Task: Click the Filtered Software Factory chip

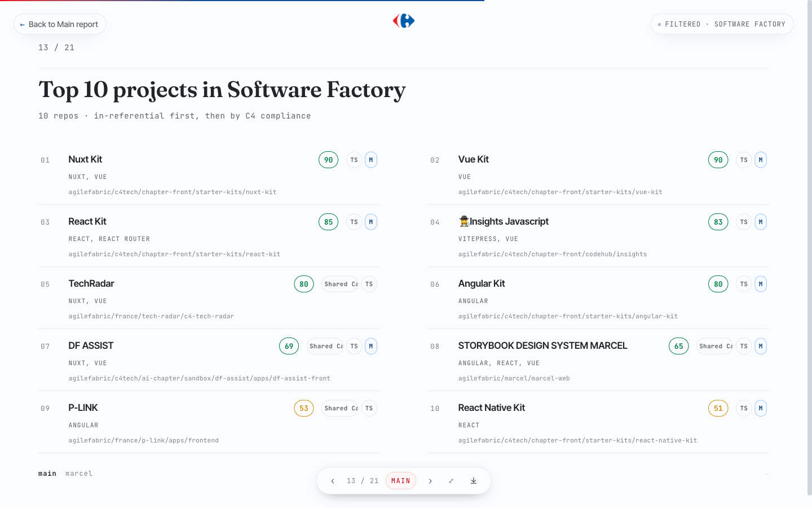Action: coord(722,24)
